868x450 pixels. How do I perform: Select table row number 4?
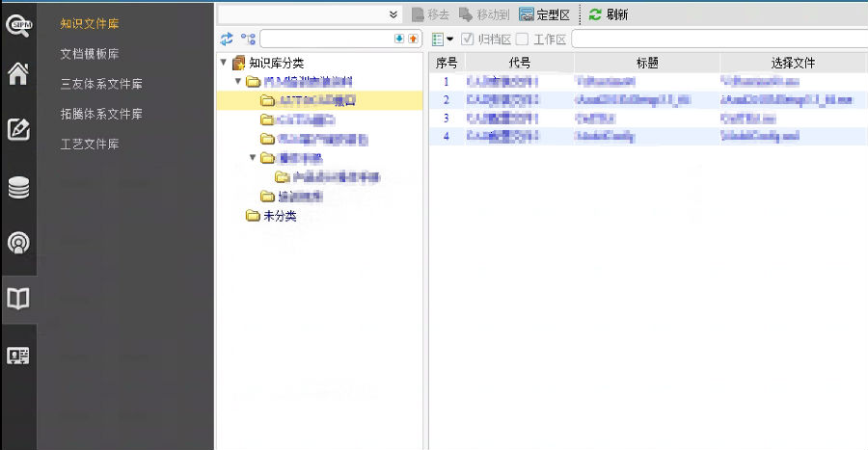(x=648, y=136)
